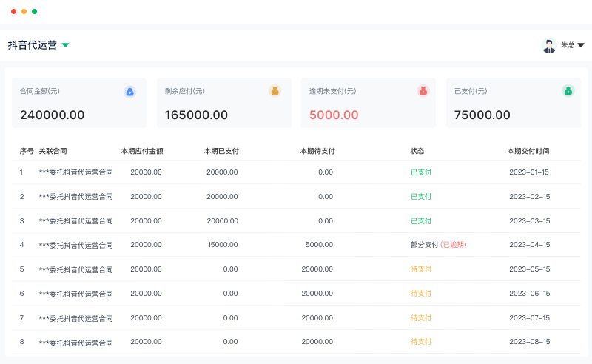
Task: Click the 165000.00 remaining payable value
Action: [x=196, y=115]
